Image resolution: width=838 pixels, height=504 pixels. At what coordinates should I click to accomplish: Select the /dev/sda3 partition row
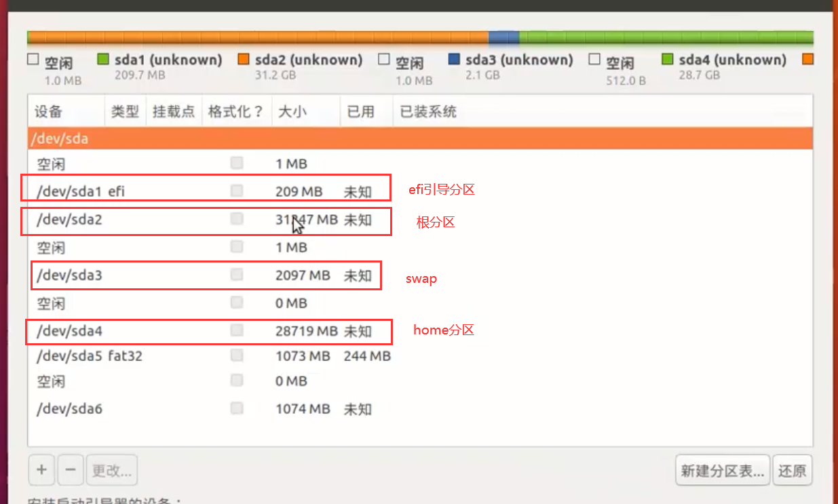coord(204,275)
